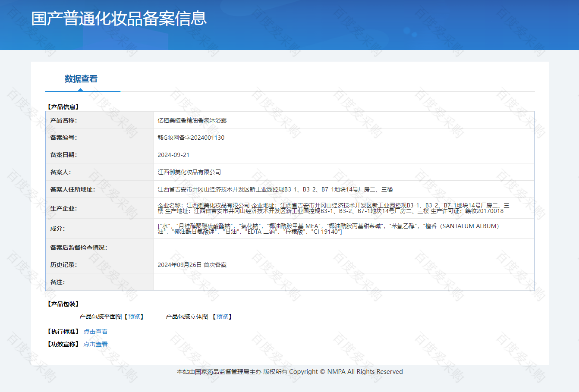The height and width of the screenshot is (392, 579).
Task: Click the 成分 ingredients list text
Action: (328, 229)
